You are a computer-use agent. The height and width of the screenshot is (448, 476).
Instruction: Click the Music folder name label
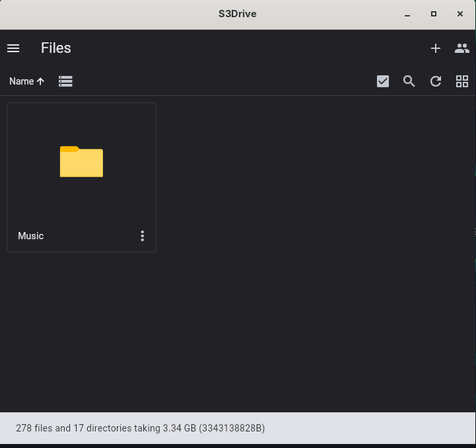tap(31, 236)
